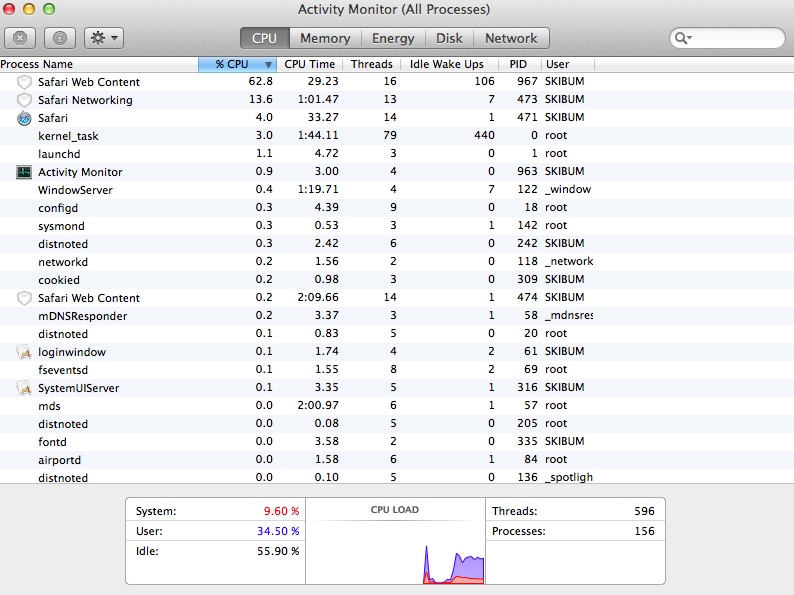Viewport: 794px width, 595px height.
Task: Click the window title Activity Monitor (All Processes)
Action: click(x=394, y=10)
